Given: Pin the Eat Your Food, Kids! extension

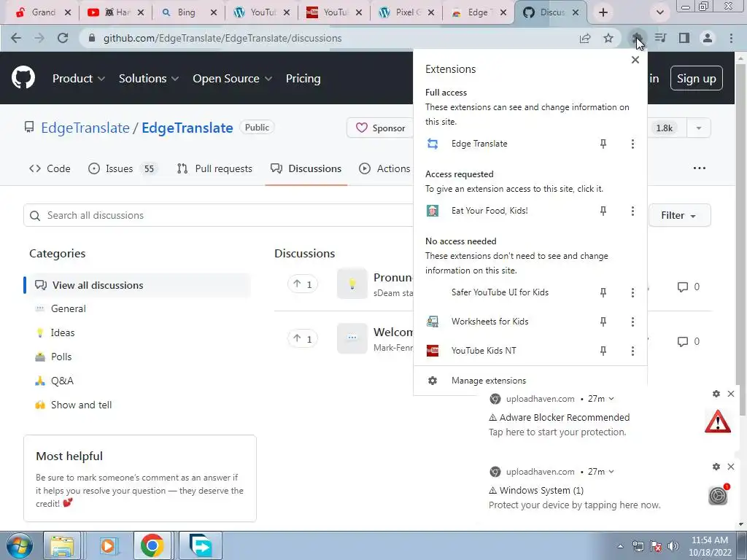Looking at the screenshot, I should (x=603, y=211).
